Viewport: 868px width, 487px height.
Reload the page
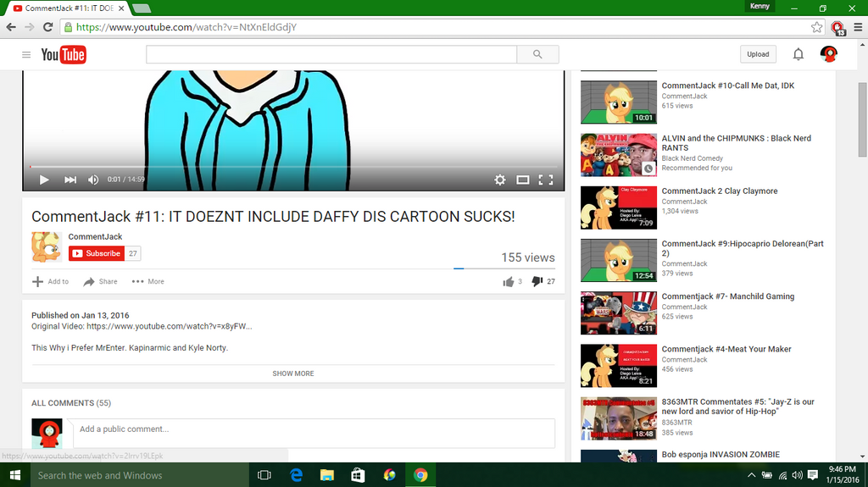(x=48, y=27)
